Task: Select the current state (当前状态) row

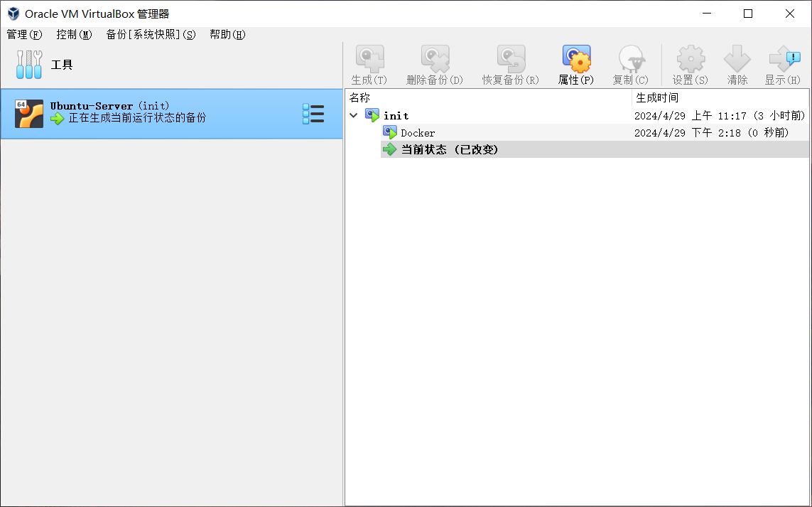Action: [449, 149]
